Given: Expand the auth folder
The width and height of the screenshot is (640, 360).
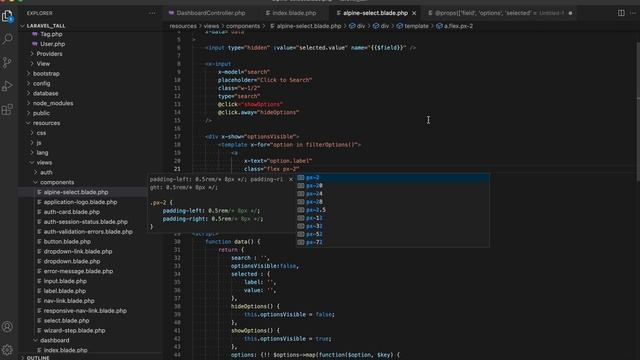Looking at the screenshot, I should (46, 172).
